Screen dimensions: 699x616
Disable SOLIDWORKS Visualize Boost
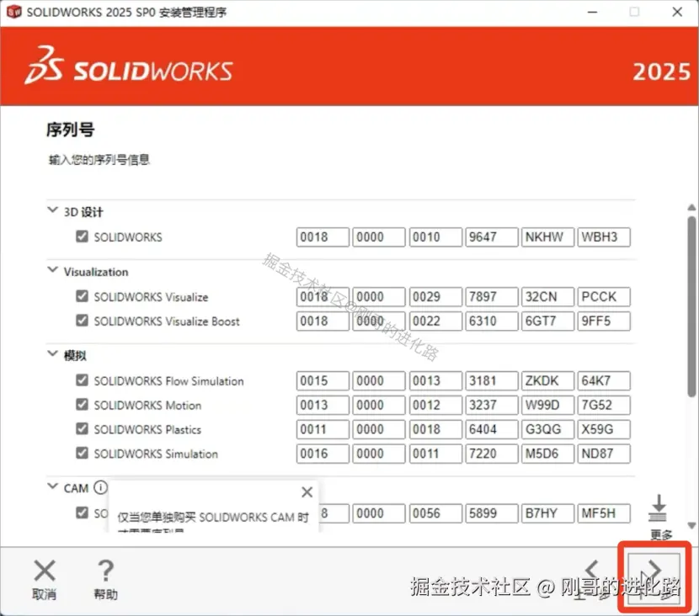click(x=82, y=321)
